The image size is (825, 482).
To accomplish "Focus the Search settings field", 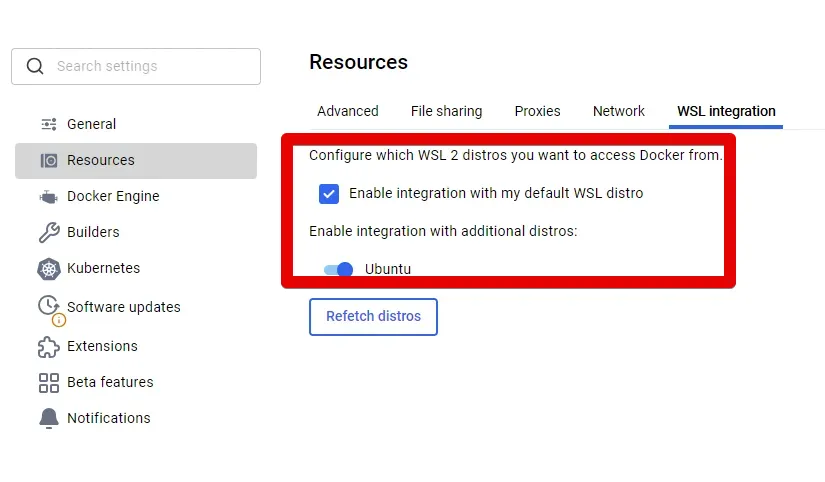I will pos(136,66).
